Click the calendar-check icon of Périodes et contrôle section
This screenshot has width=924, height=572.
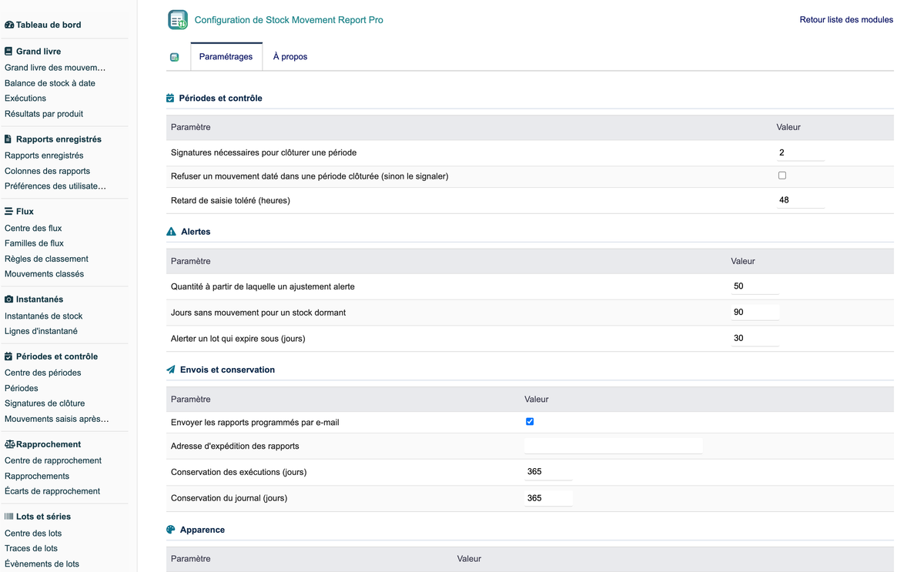tap(170, 98)
